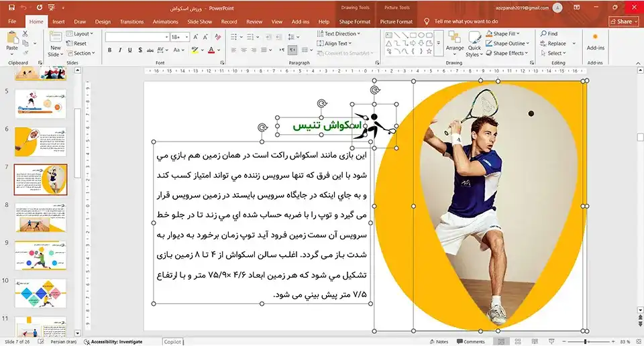Screen dimensions: 644x346
Task: Save the presentation from the quick access toolbar
Action: point(11,7)
